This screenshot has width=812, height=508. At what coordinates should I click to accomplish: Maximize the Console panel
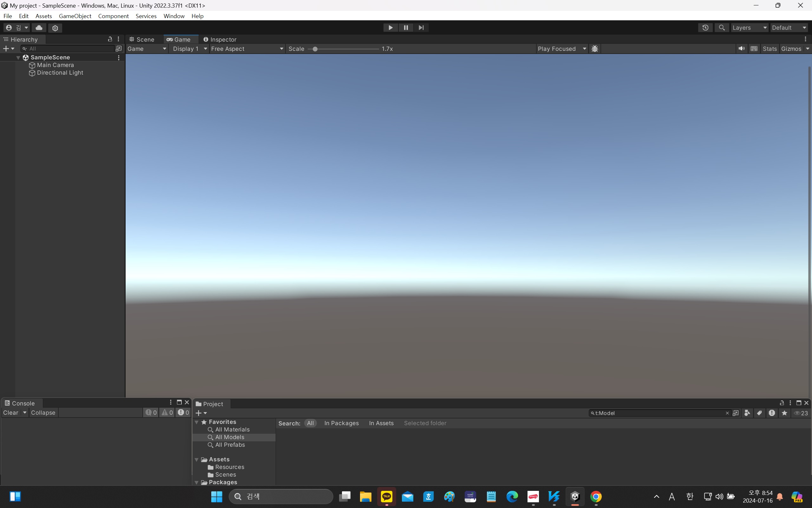(x=179, y=403)
